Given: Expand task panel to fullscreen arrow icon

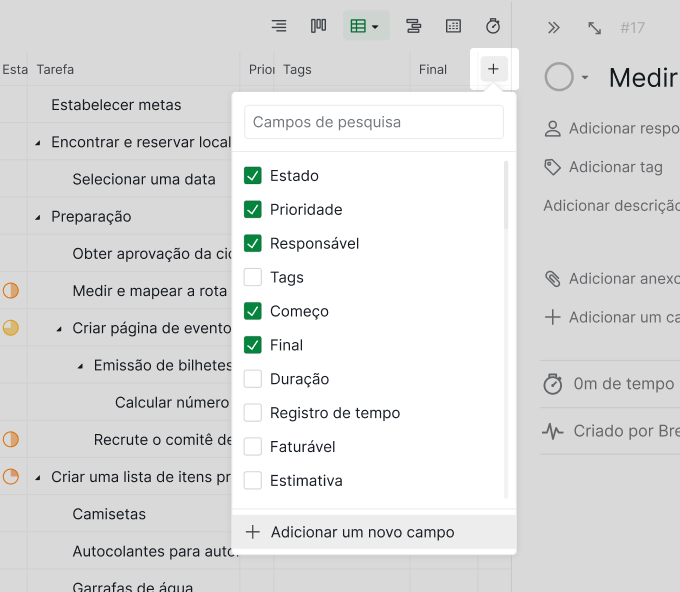Looking at the screenshot, I should tap(594, 28).
